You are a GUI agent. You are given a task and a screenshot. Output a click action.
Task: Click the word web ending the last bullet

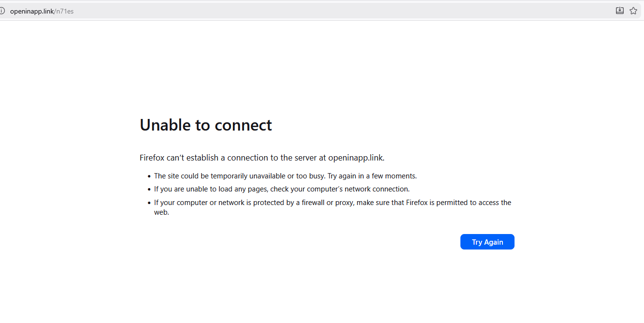pyautogui.click(x=161, y=212)
